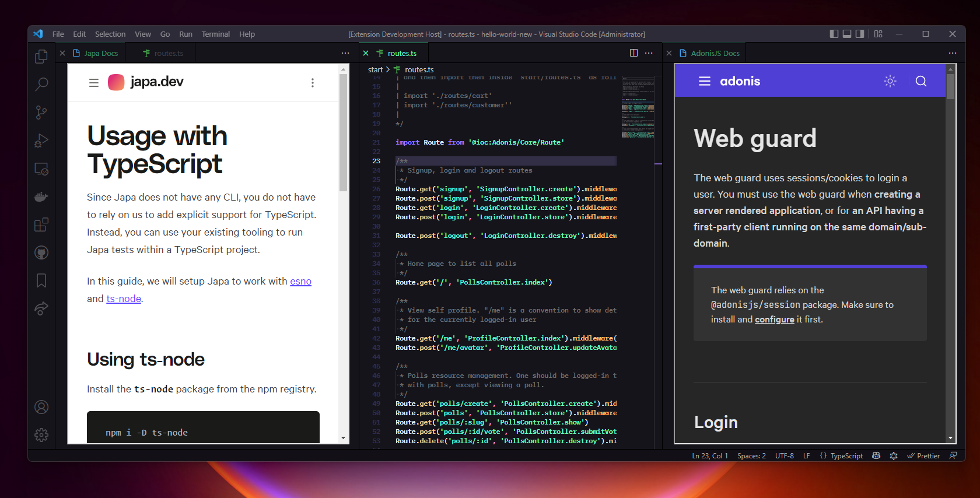
Task: Click the adonis logo text
Action: click(740, 81)
